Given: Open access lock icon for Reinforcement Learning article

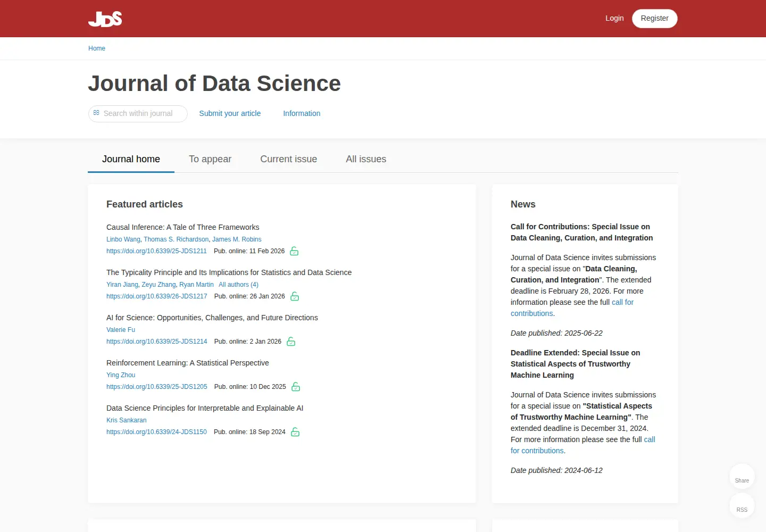Looking at the screenshot, I should point(296,387).
